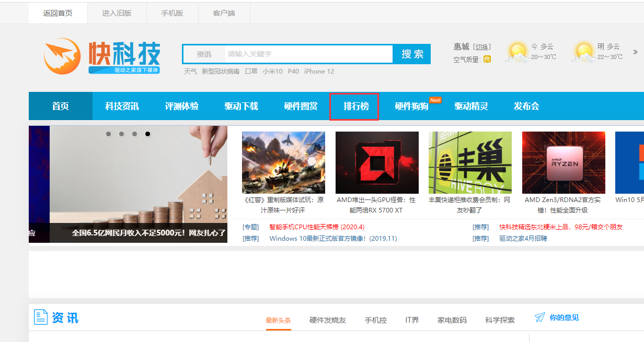The width and height of the screenshot is (644, 342).
Task: Click the keyword search input field
Action: [x=308, y=54]
